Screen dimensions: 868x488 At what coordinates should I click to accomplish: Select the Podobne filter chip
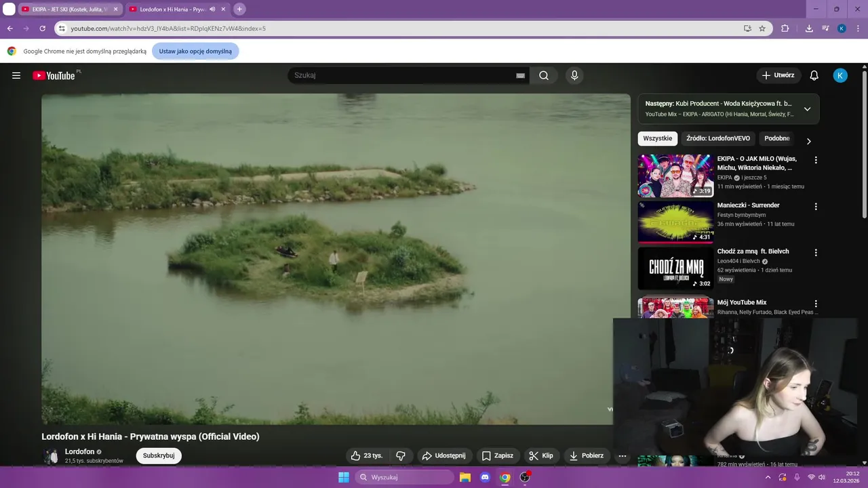[777, 138]
